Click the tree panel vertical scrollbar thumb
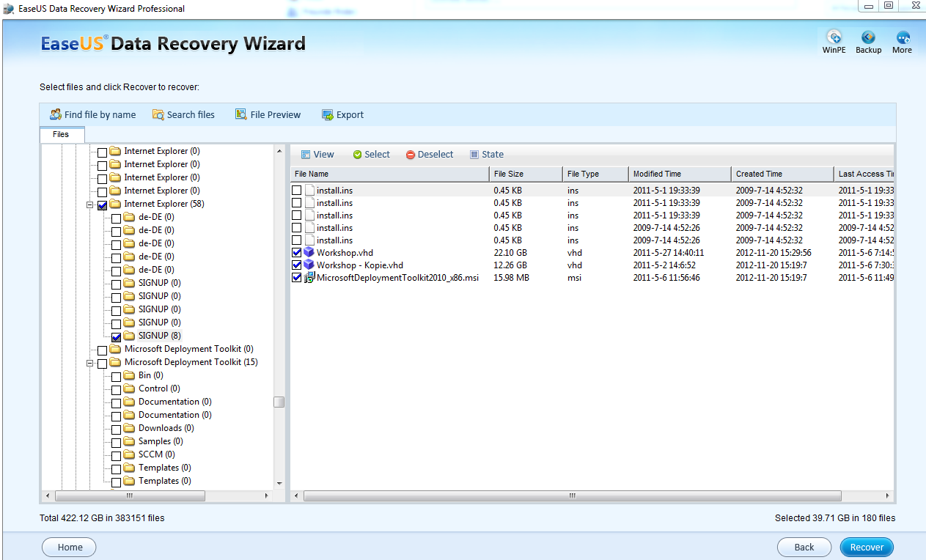 tap(279, 402)
